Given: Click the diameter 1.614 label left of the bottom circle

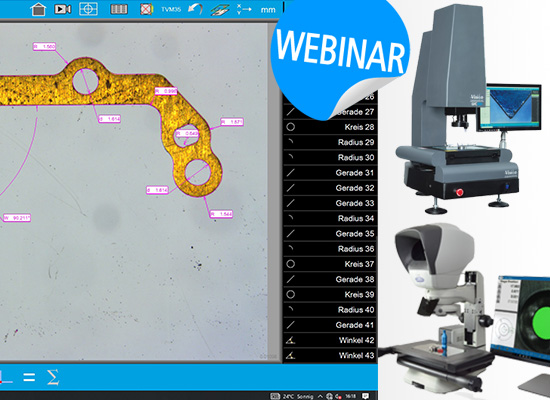Looking at the screenshot, I should [x=157, y=190].
